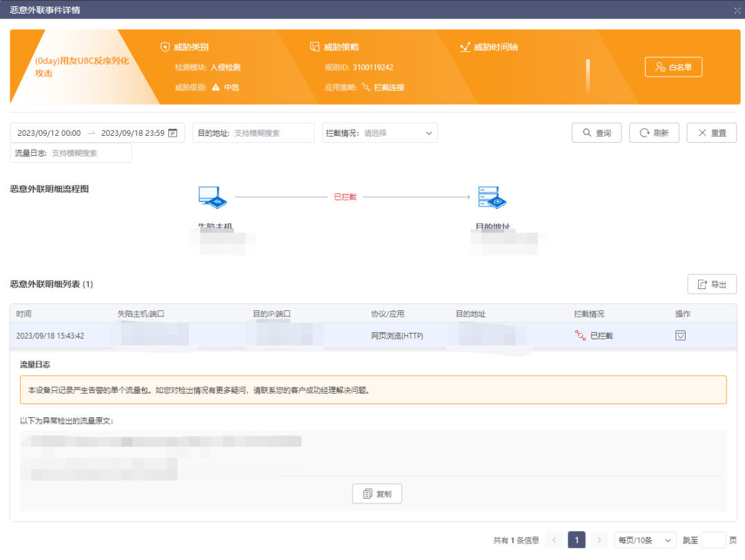Click the 协议/应用 column header
Image resolution: width=745 pixels, height=560 pixels.
coord(388,314)
